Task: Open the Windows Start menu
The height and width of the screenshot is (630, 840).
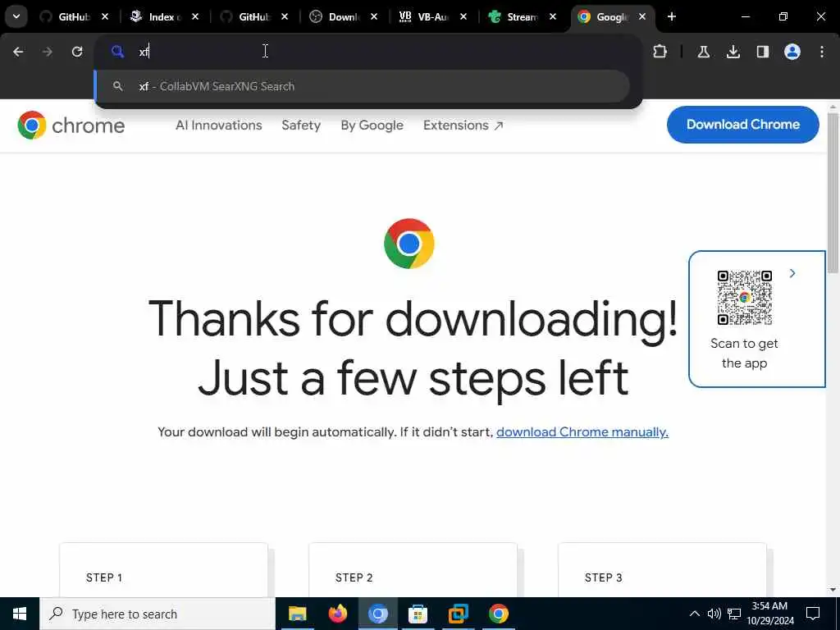Action: click(20, 614)
